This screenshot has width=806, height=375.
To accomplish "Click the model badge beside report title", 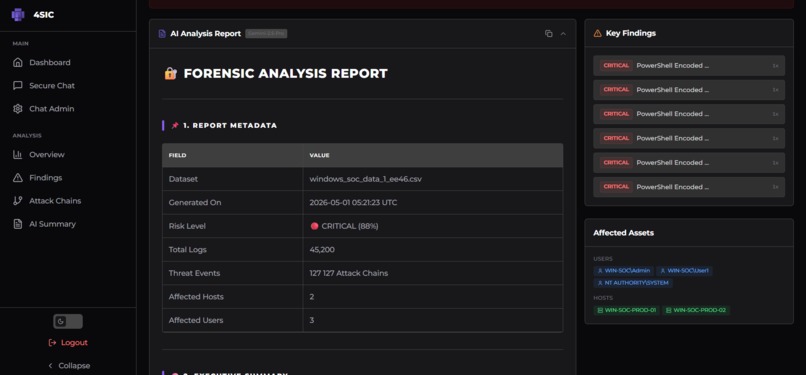I will 266,33.
